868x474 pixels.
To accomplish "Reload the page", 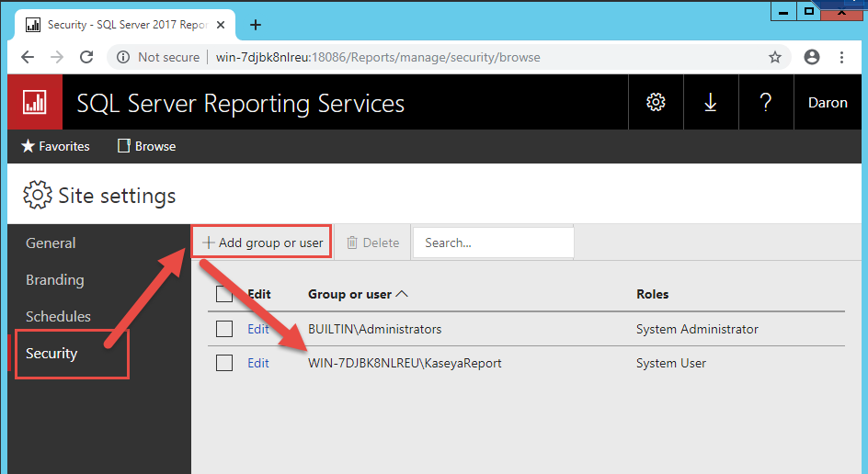I will click(86, 57).
